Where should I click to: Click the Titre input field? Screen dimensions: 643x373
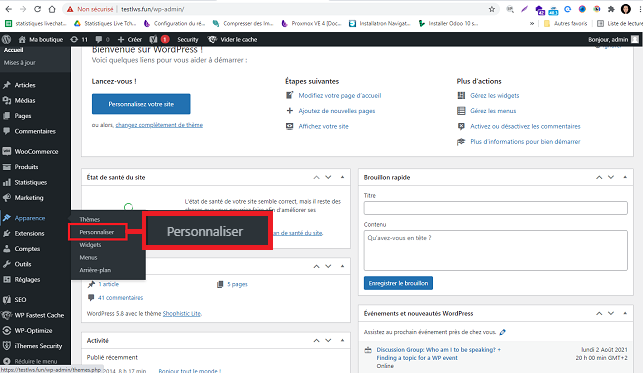click(495, 208)
